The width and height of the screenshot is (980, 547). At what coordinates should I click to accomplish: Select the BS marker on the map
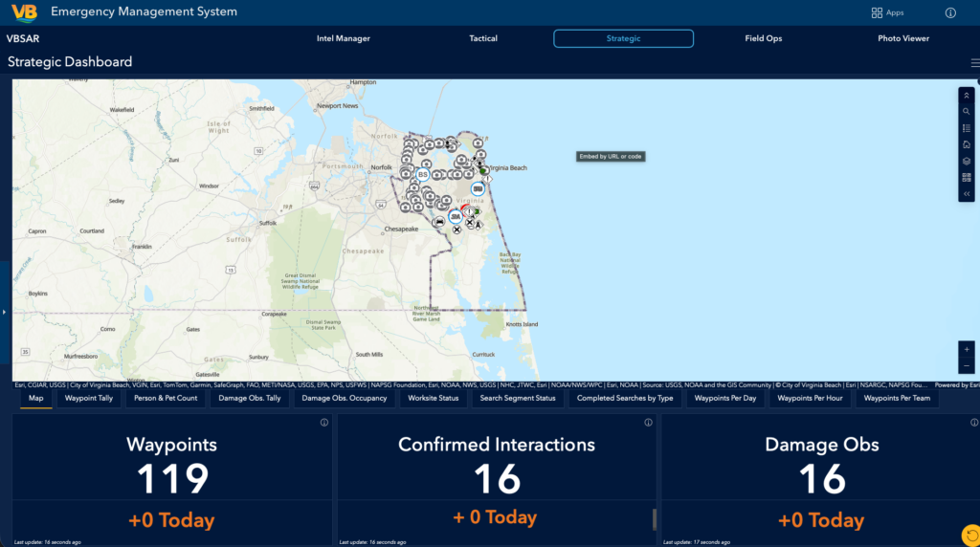pos(422,174)
